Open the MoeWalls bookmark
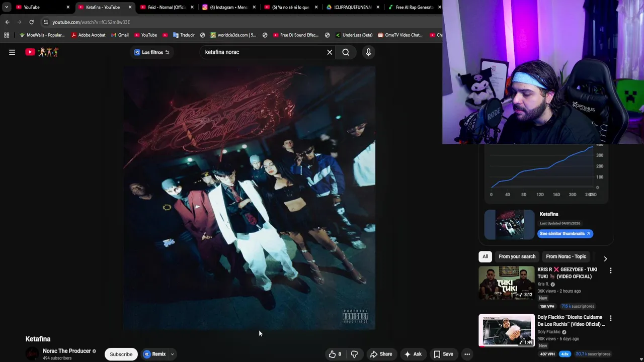644x362 pixels. pyautogui.click(x=42, y=35)
